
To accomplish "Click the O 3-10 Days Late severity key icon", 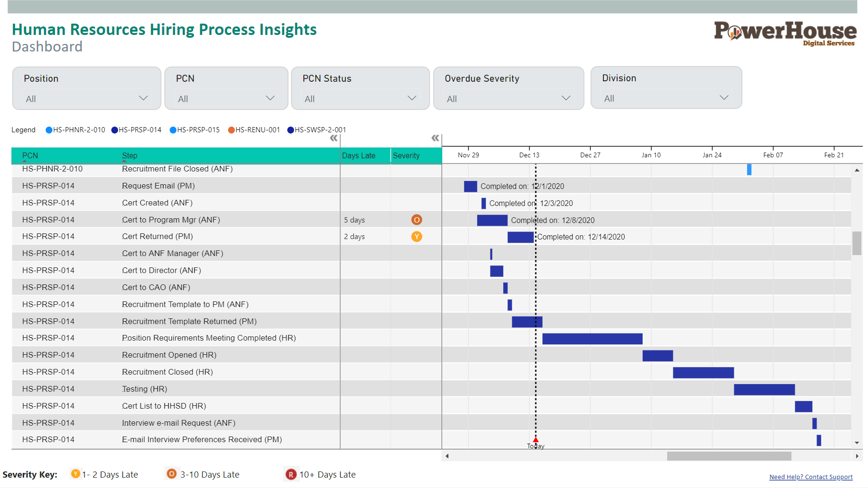I will [172, 474].
